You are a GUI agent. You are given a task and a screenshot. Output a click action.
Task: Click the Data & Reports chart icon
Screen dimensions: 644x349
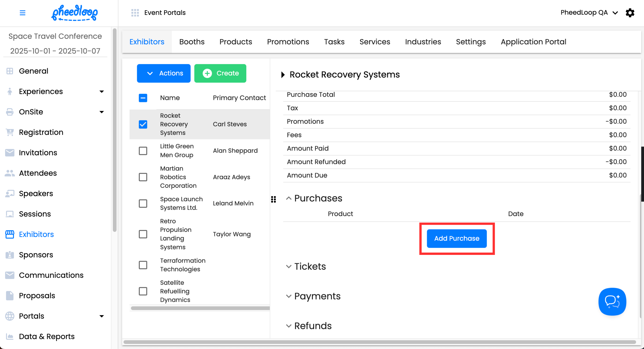click(10, 336)
